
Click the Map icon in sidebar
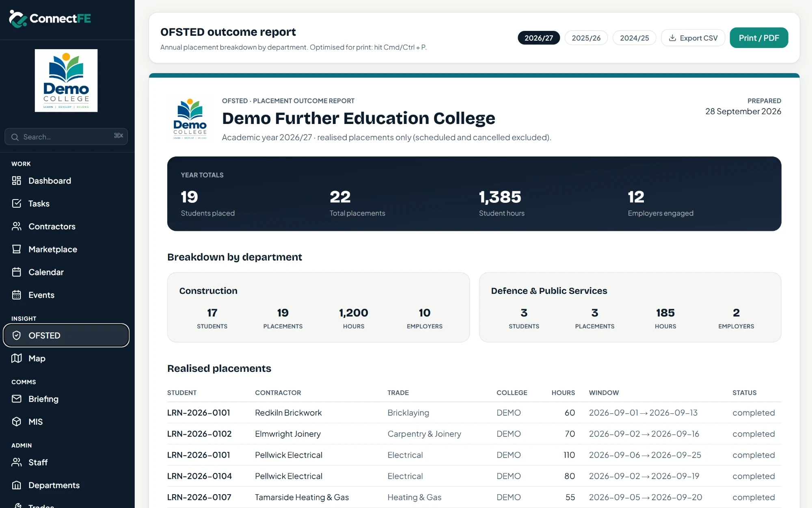(x=17, y=358)
